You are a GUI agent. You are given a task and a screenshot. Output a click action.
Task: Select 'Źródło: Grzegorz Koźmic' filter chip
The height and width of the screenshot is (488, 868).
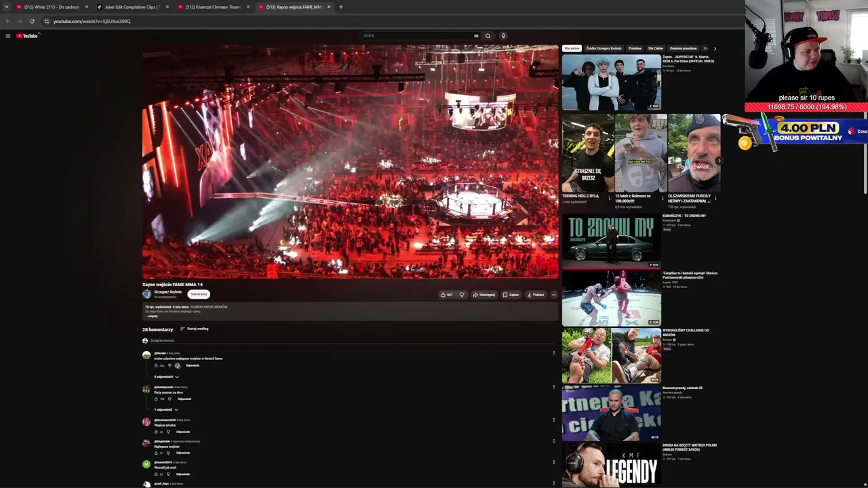click(x=604, y=49)
